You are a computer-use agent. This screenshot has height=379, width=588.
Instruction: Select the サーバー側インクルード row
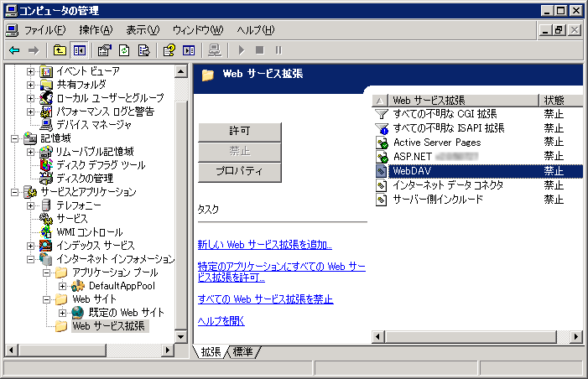[479, 200]
